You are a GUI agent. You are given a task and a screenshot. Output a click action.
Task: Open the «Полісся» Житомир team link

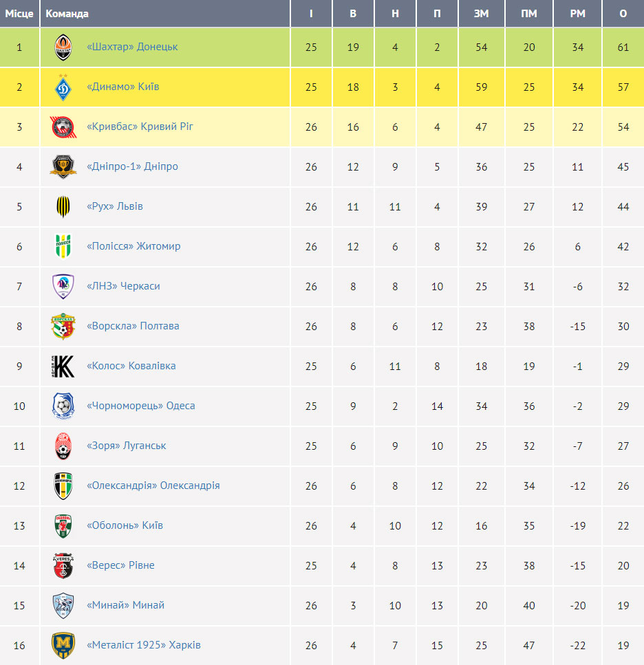[133, 246]
